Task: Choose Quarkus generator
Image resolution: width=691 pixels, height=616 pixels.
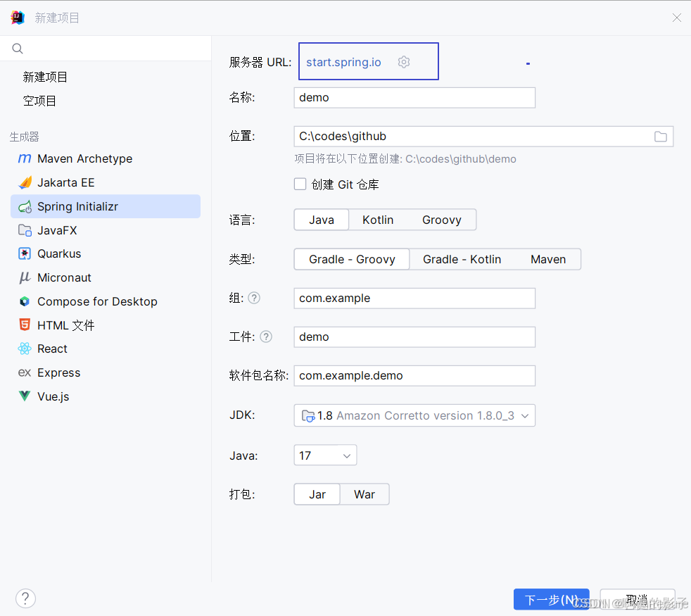Action: click(106, 253)
